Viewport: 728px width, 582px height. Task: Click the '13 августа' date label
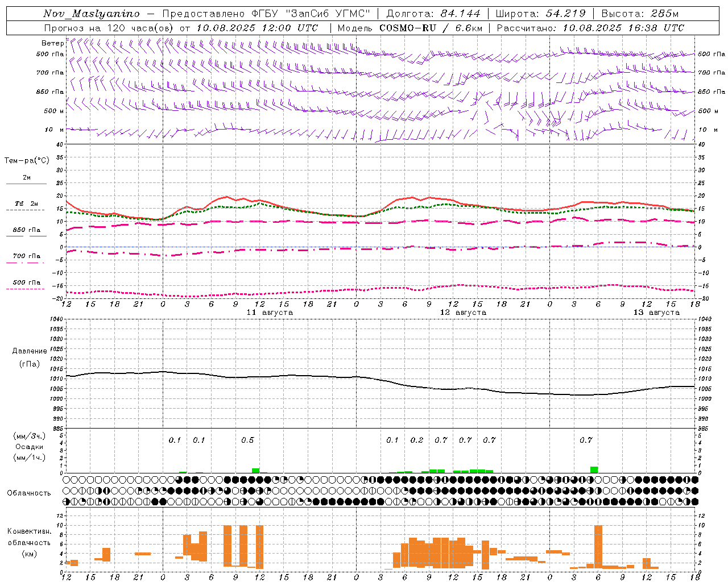tap(656, 313)
